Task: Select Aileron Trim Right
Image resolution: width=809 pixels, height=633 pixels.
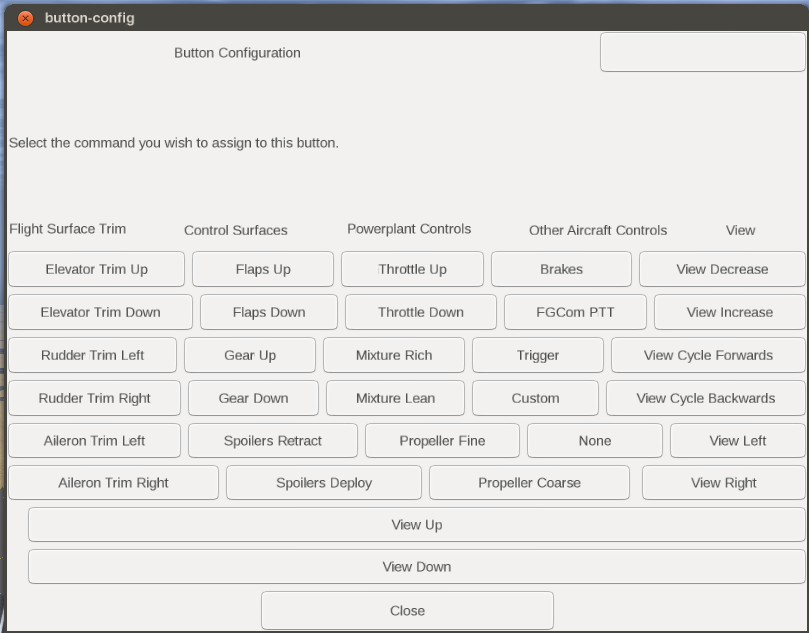Action: click(x=114, y=482)
